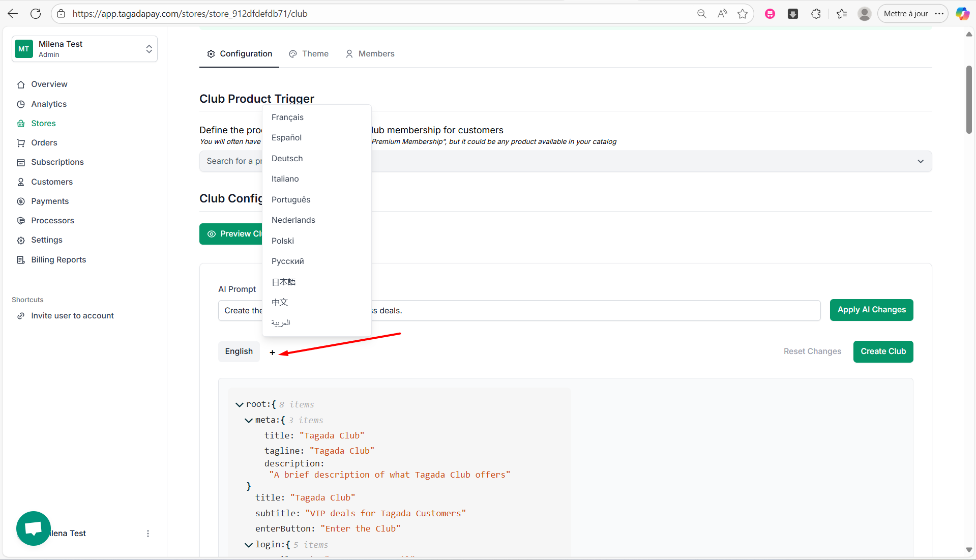This screenshot has height=560, width=976.
Task: Click Reset Changes link
Action: coord(812,351)
